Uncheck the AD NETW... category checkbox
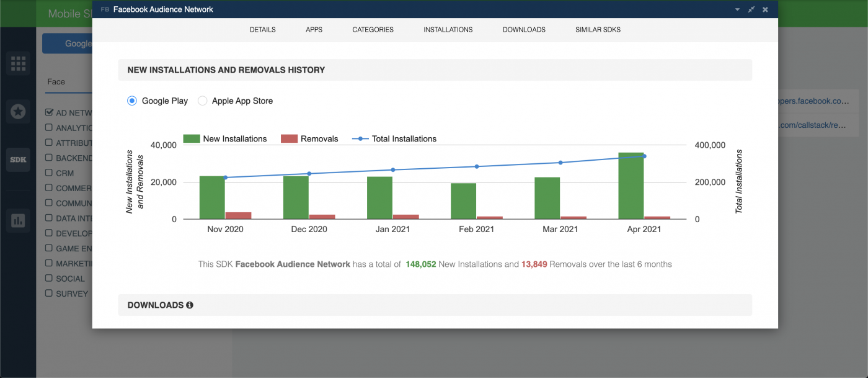Screen dimensions: 868x378 tap(49, 113)
